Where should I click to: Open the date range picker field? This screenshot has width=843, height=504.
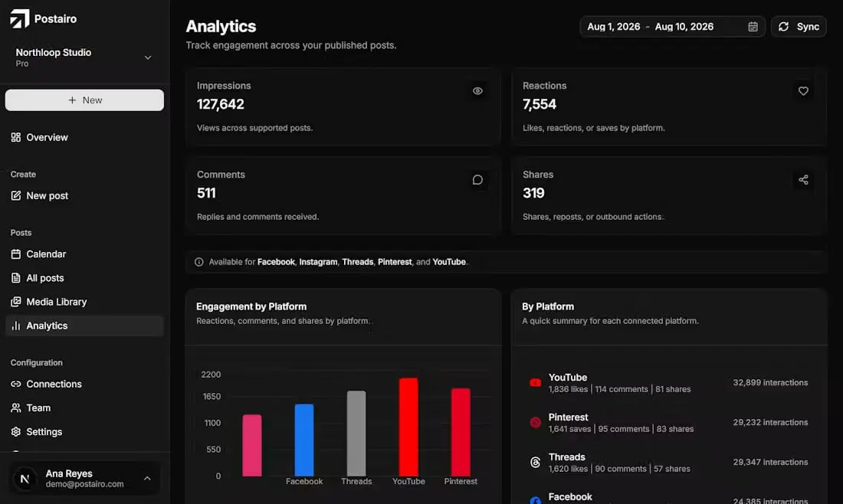pos(672,26)
